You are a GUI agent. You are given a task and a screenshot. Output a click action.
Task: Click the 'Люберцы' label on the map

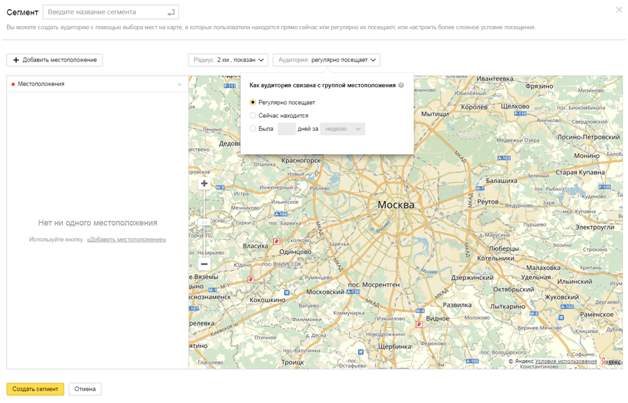point(503,248)
